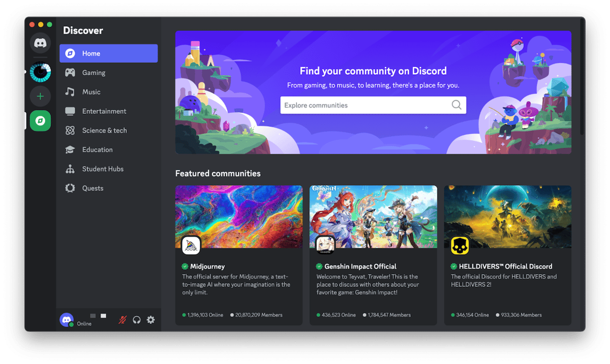Screen dimensions: 610x364
Task: Click the user avatar in bottom panel
Action: click(67, 320)
